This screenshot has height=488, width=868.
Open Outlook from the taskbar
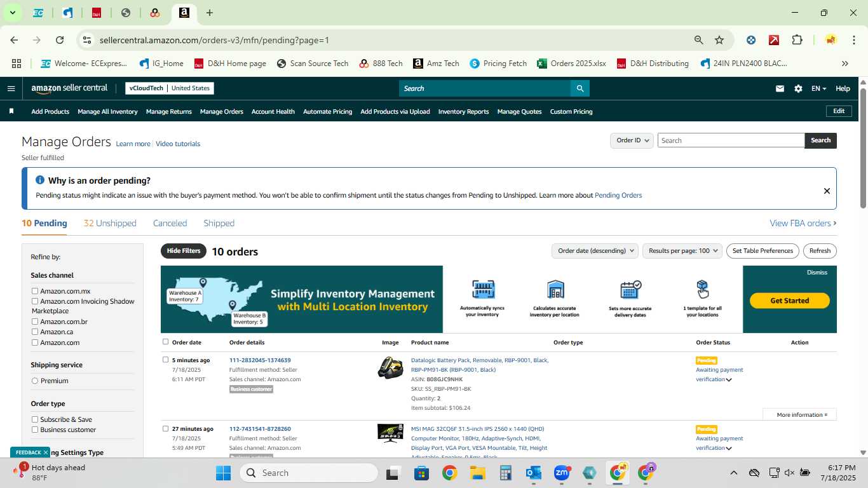(x=534, y=473)
